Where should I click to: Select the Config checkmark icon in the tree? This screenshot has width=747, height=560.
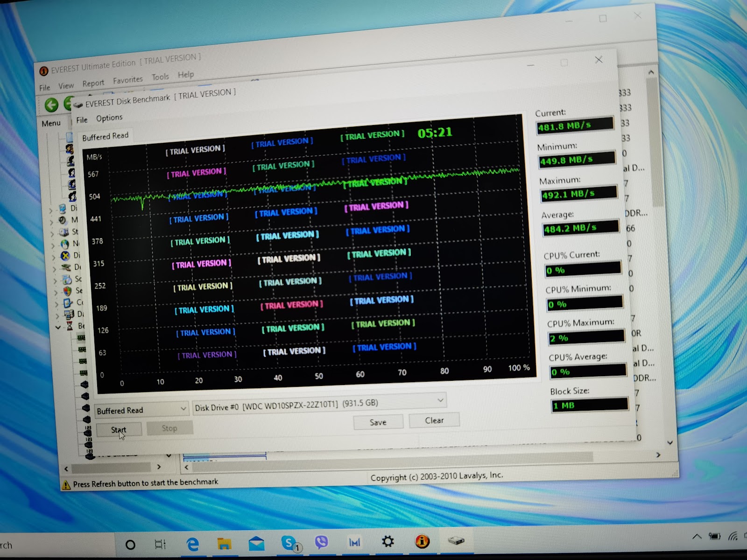[68, 302]
